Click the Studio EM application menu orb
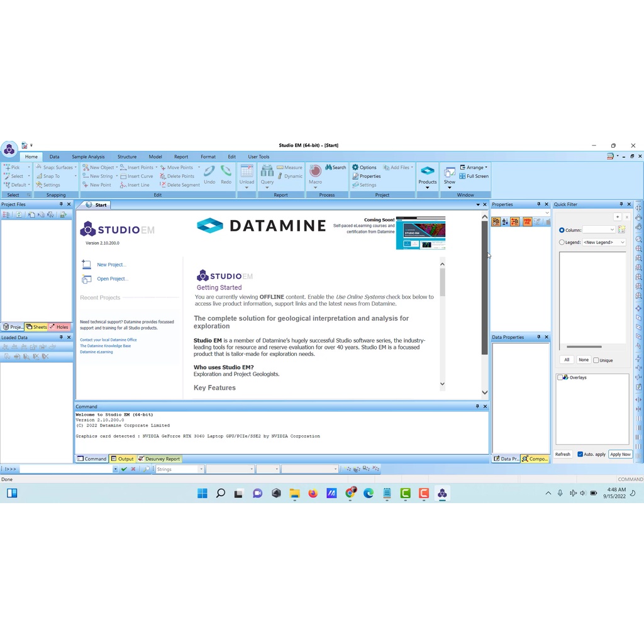The width and height of the screenshot is (644, 644). pyautogui.click(x=9, y=150)
